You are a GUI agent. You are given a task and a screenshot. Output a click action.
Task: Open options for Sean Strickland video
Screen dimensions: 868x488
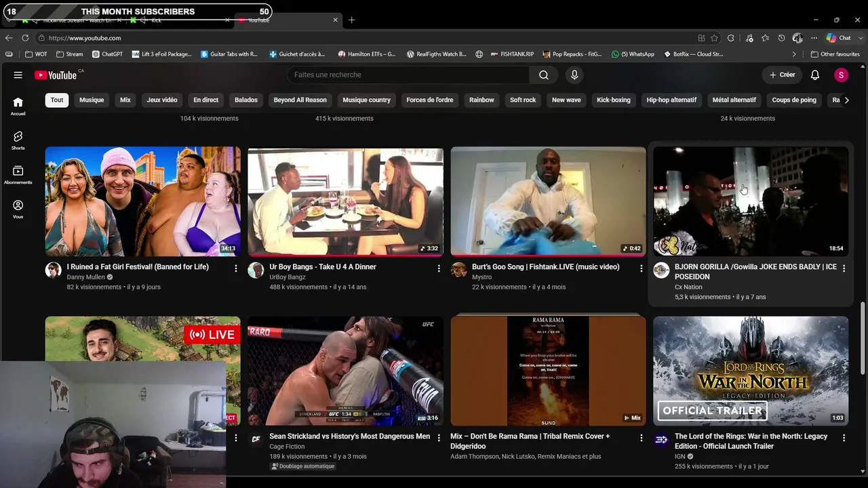(439, 439)
